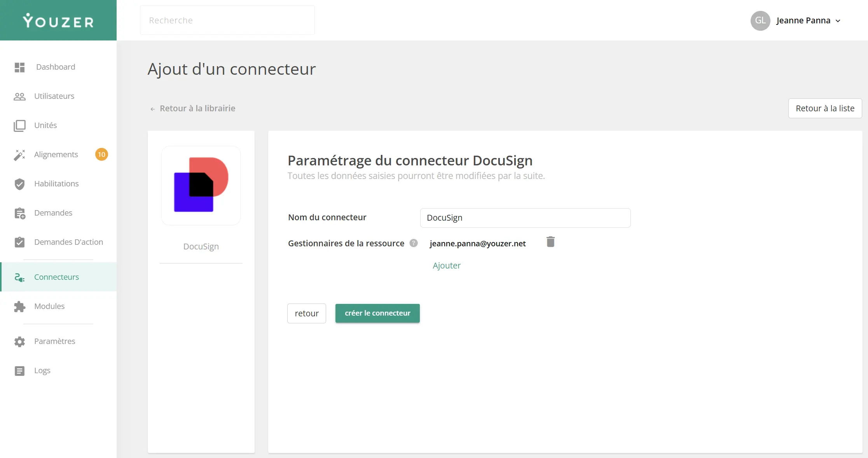This screenshot has width=868, height=458.
Task: Delete the jeanne.panna@youzer.net resource manager
Action: point(550,242)
